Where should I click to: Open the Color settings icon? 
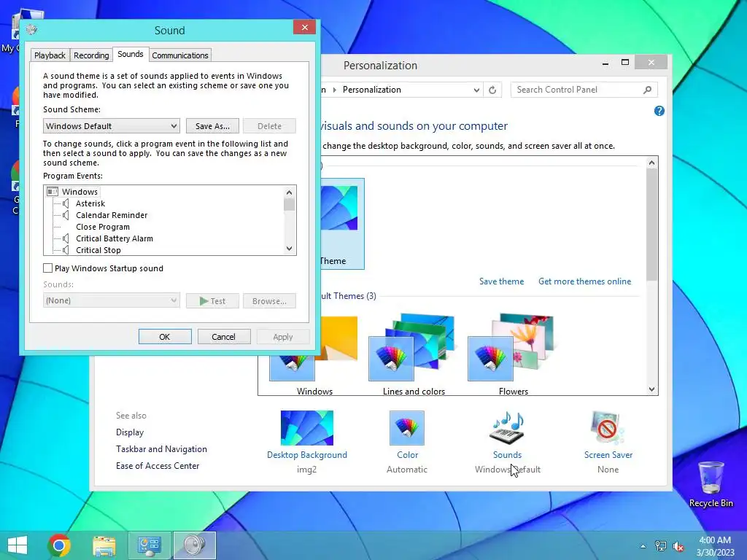point(407,427)
